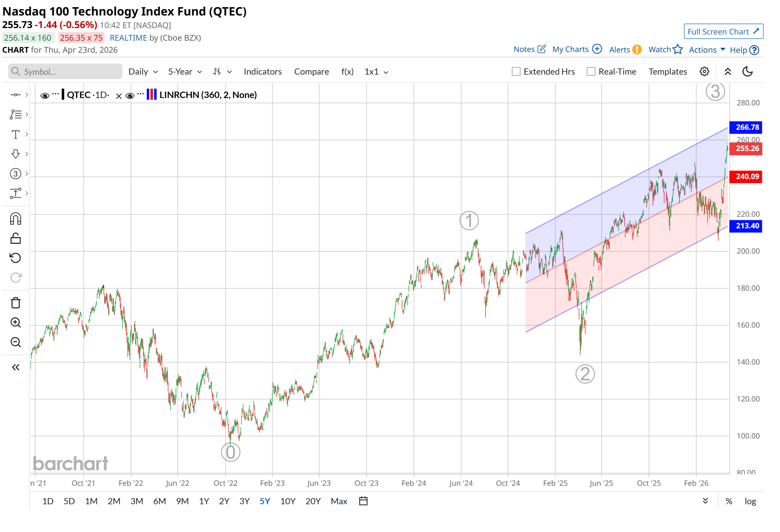The height and width of the screenshot is (532, 780).
Task: Open the date range calendar icon
Action: pyautogui.click(x=363, y=501)
